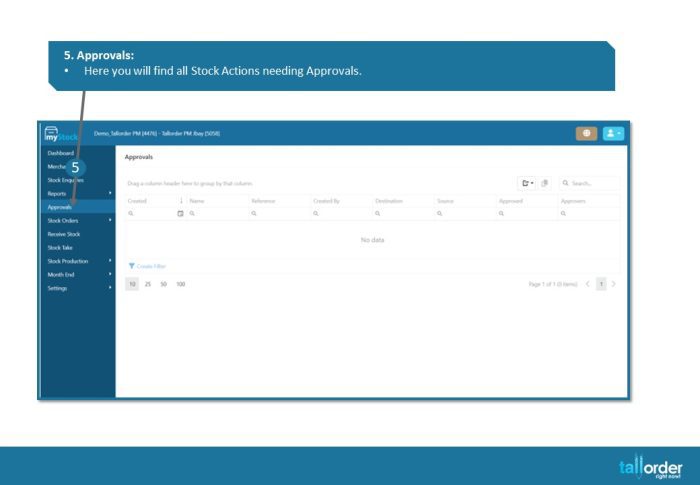
Task: Select page 1 in pager
Action: pyautogui.click(x=601, y=284)
